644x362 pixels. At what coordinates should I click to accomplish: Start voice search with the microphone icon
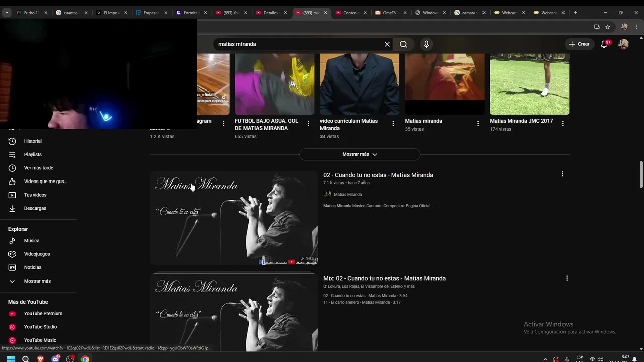click(426, 44)
